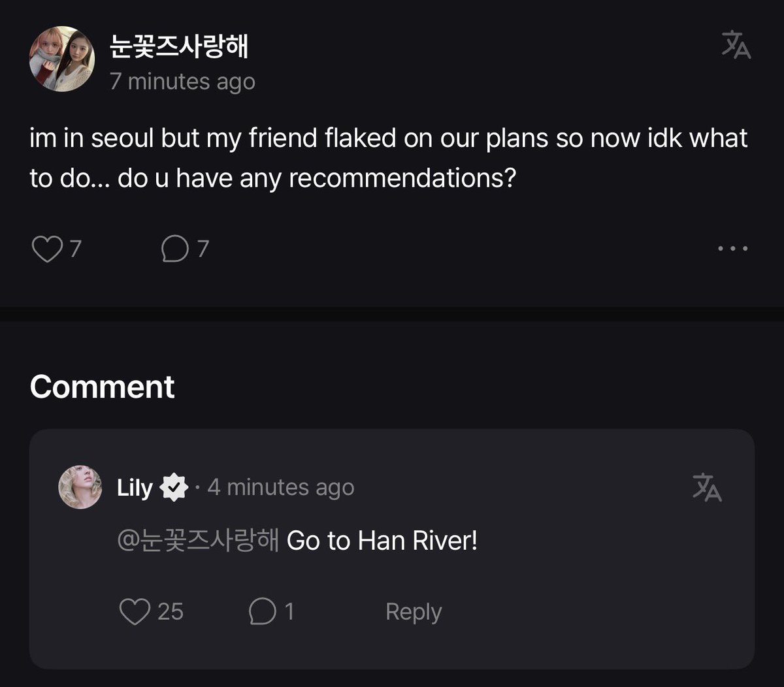This screenshot has width=784, height=687.
Task: Select the 'Go to Han River!' comment text
Action: [382, 541]
